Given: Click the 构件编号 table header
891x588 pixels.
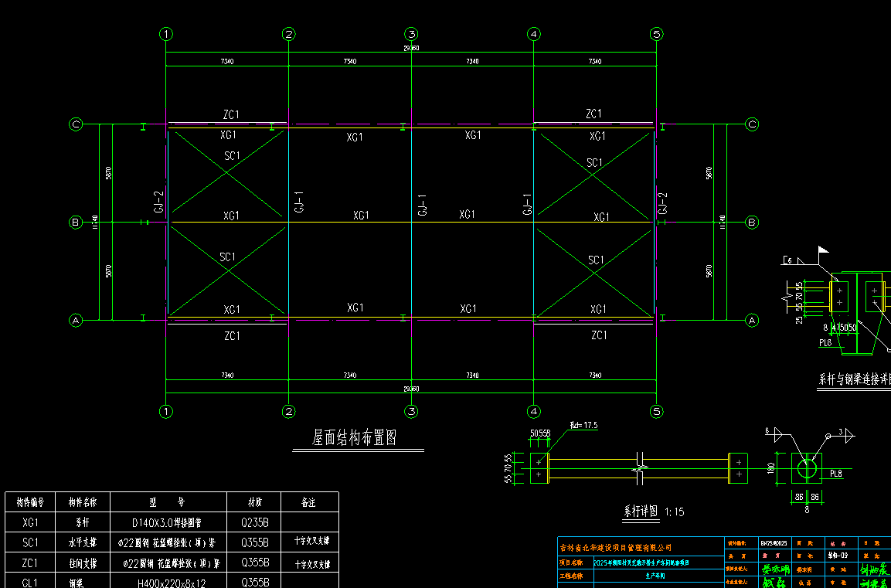Looking at the screenshot, I should pos(30,502).
